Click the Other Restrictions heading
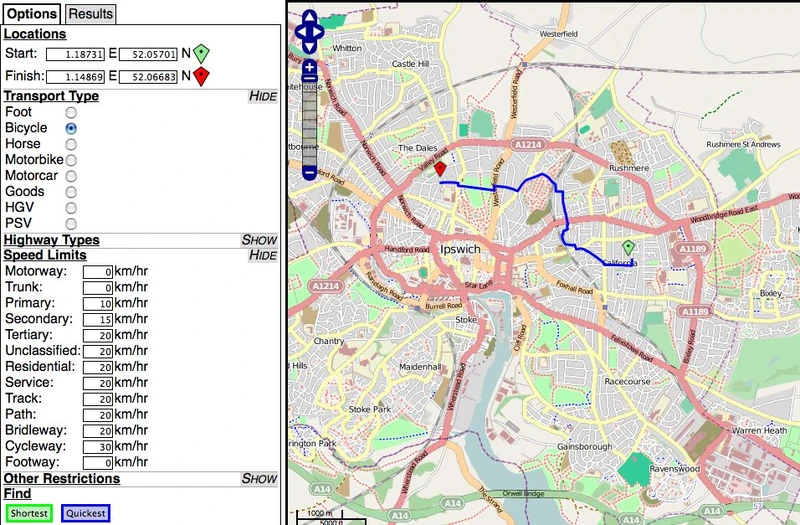This screenshot has width=800, height=525. [x=62, y=479]
